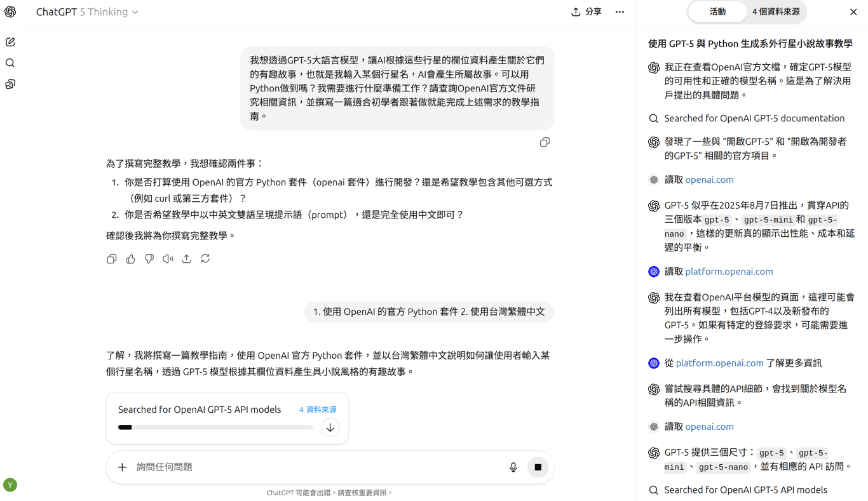Open chat search in the left sidebar
Image resolution: width=868 pixels, height=501 pixels.
point(10,63)
